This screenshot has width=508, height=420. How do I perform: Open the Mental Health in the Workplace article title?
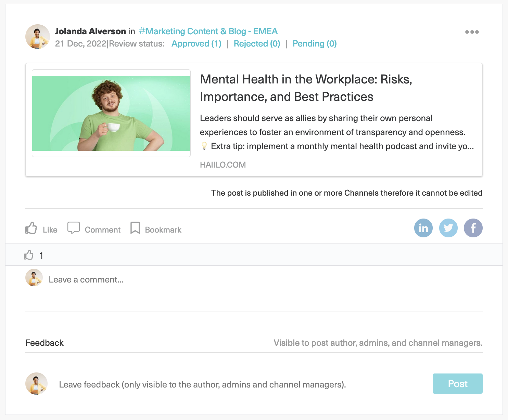coord(306,88)
